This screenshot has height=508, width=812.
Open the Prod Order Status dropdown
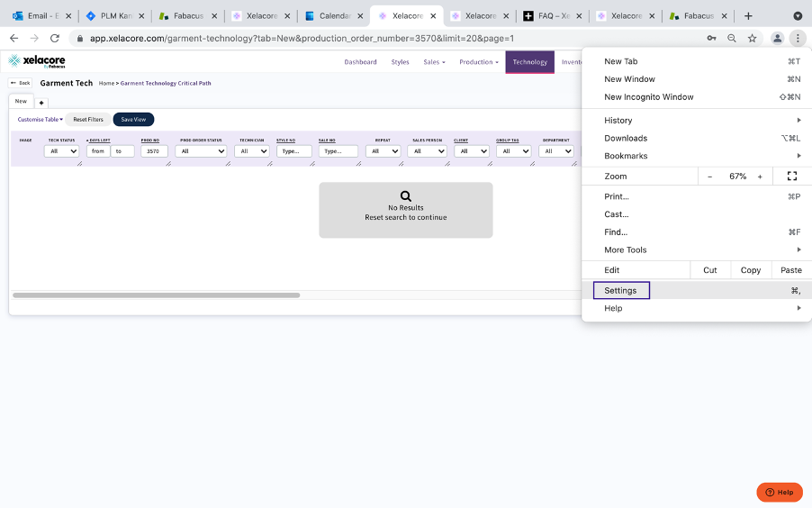point(203,151)
